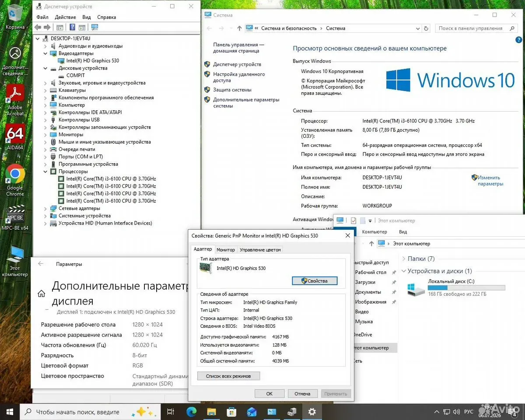525x420 pixels.
Task: Click the Scan for hardware changes monitor icon
Action: 95,28
